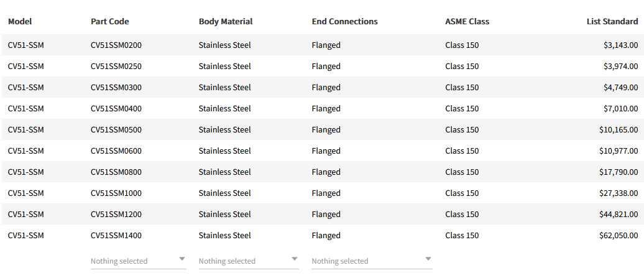The height and width of the screenshot is (278, 644).
Task: Open the Part Code filter dropdown
Action: (x=138, y=261)
